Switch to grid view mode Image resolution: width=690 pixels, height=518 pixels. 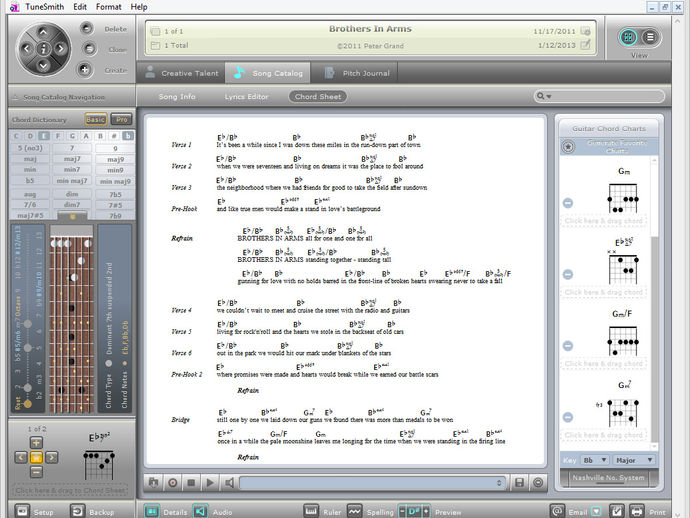tap(628, 37)
